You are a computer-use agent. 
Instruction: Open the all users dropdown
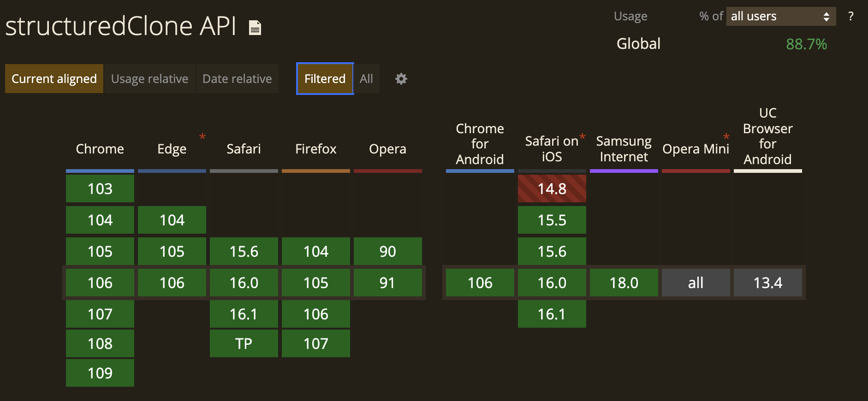pos(781,17)
